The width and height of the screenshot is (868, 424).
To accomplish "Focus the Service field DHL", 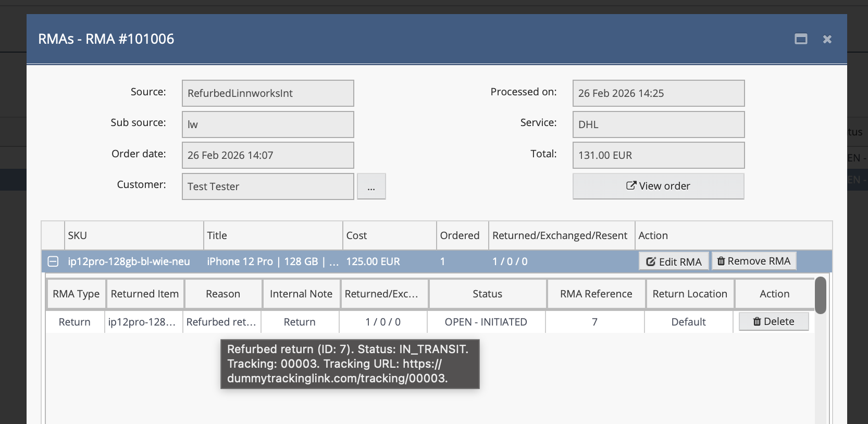I will [659, 124].
